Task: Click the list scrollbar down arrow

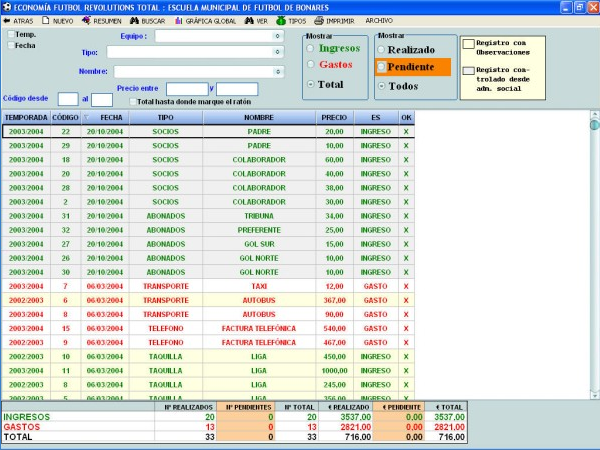Action: point(594,395)
